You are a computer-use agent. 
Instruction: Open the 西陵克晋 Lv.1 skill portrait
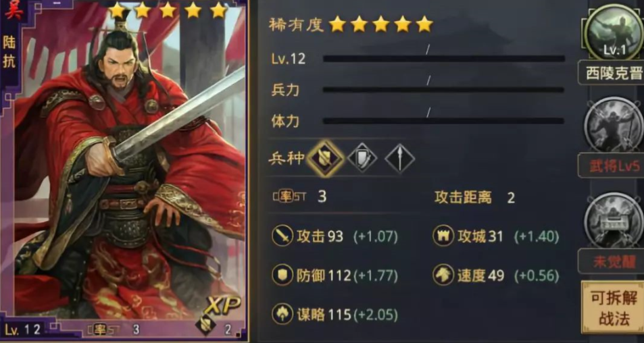tap(614, 32)
